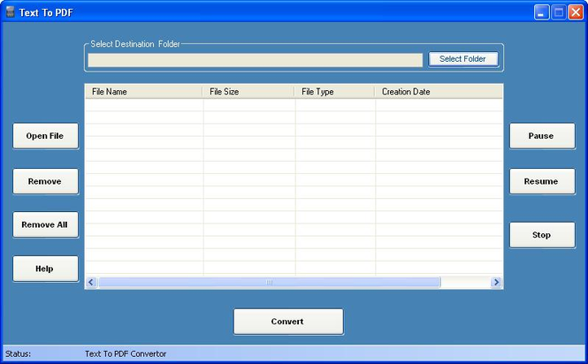Sort by File Name column header
Image resolution: width=588 pixels, height=364 pixels.
pos(143,92)
